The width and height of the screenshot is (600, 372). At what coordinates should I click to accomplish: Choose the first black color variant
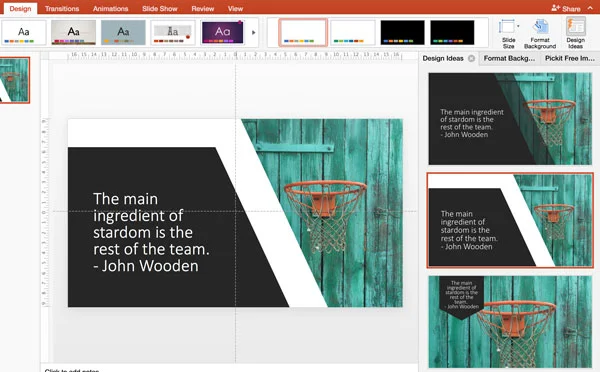point(402,33)
